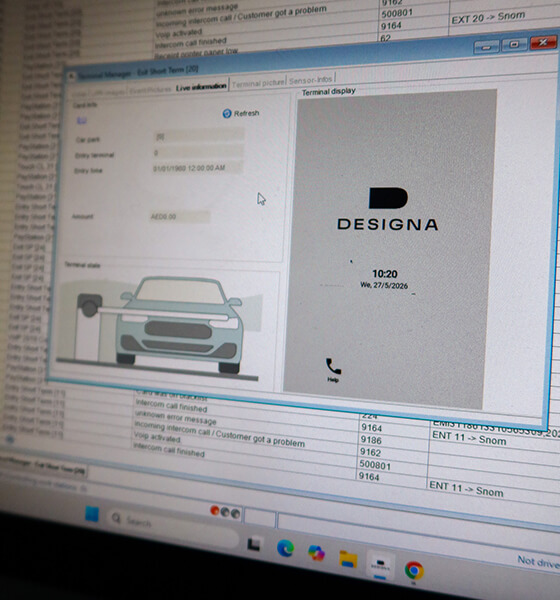Open the Windows Start menu

(x=92, y=514)
